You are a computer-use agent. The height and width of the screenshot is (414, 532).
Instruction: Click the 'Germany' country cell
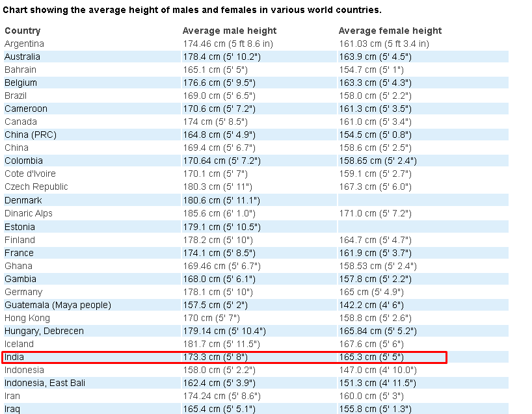click(x=23, y=292)
